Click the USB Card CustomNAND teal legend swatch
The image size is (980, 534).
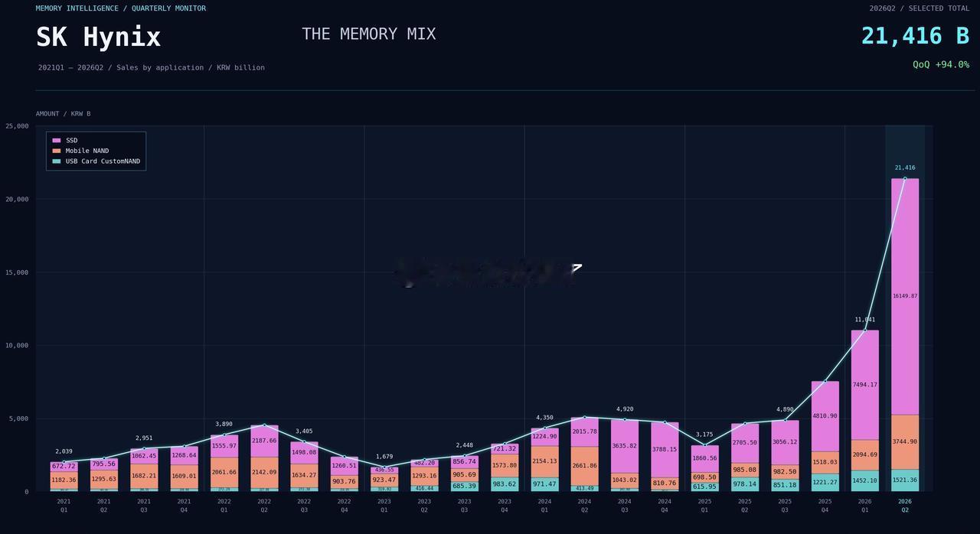tap(57, 161)
